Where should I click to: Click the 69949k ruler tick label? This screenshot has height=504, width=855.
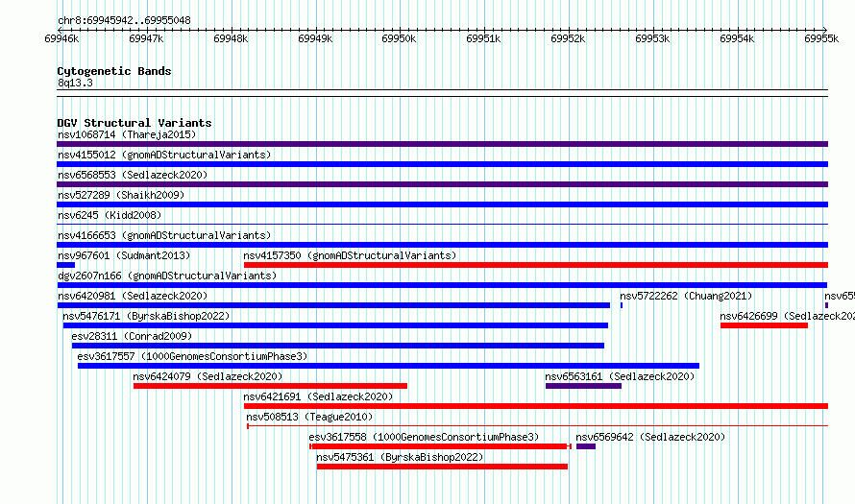315,38
